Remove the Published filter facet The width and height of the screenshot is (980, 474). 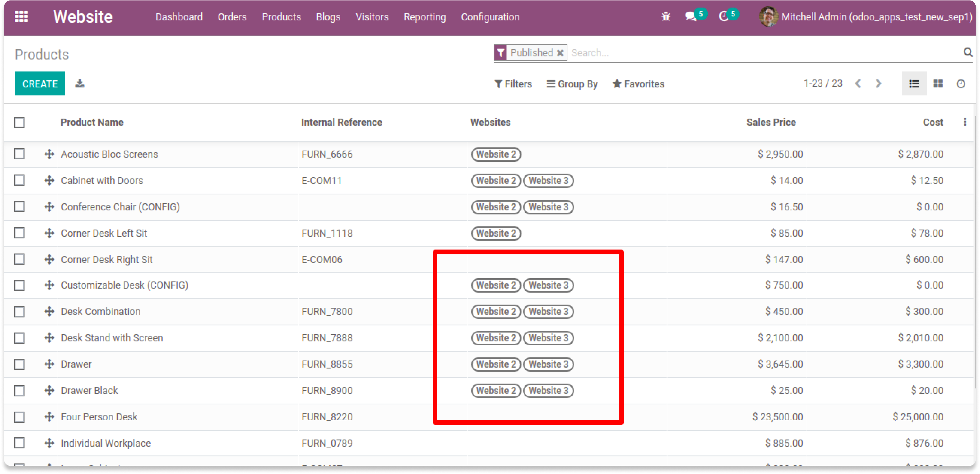(x=560, y=53)
